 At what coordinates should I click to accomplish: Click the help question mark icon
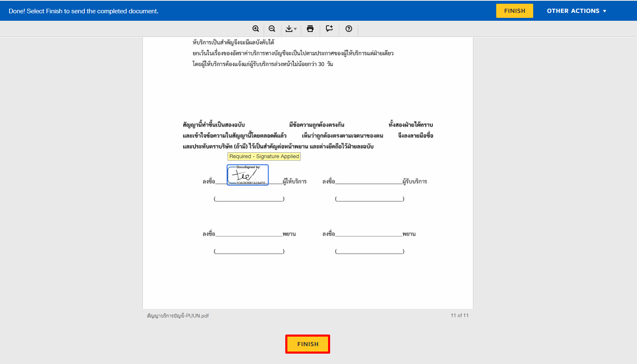(x=348, y=29)
